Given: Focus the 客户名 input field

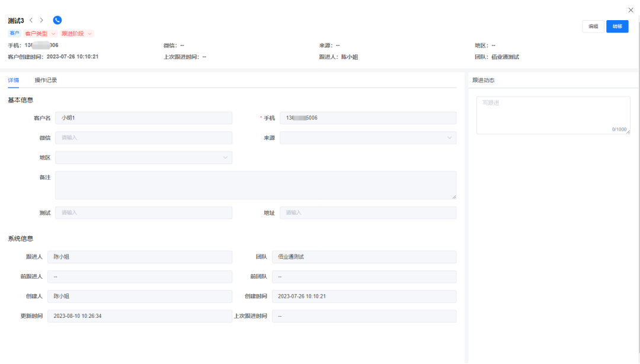Looking at the screenshot, I should pyautogui.click(x=143, y=118).
